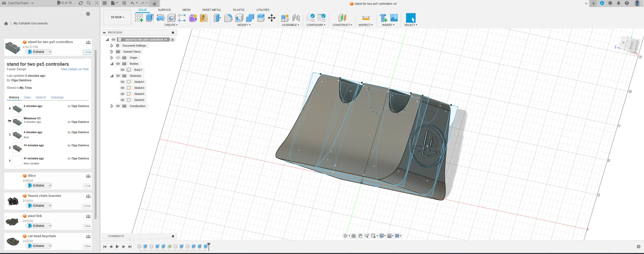This screenshot has height=254, width=644.
Task: Click the Save icon
Action: coord(124,3)
